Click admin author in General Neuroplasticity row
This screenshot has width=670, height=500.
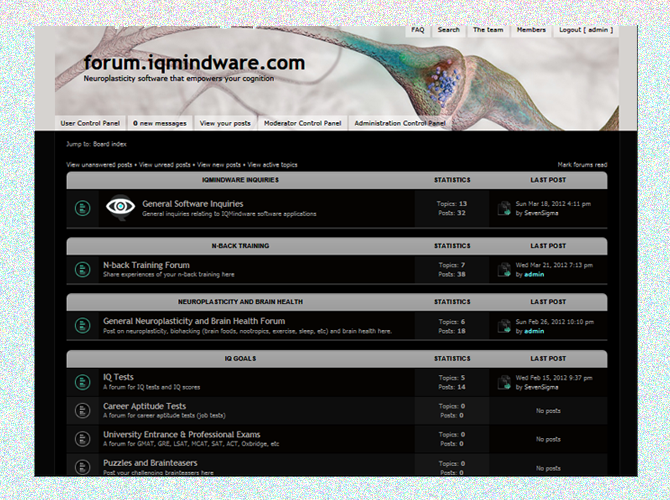click(534, 331)
